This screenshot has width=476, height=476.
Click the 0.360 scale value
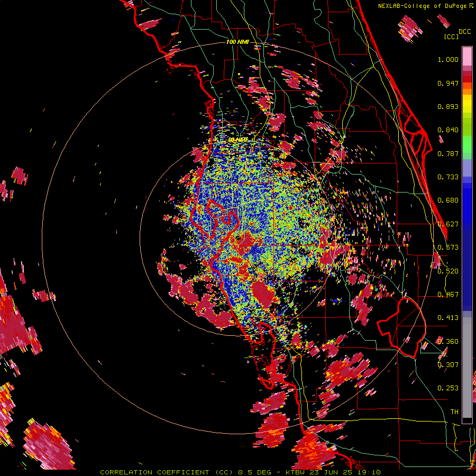(x=448, y=342)
